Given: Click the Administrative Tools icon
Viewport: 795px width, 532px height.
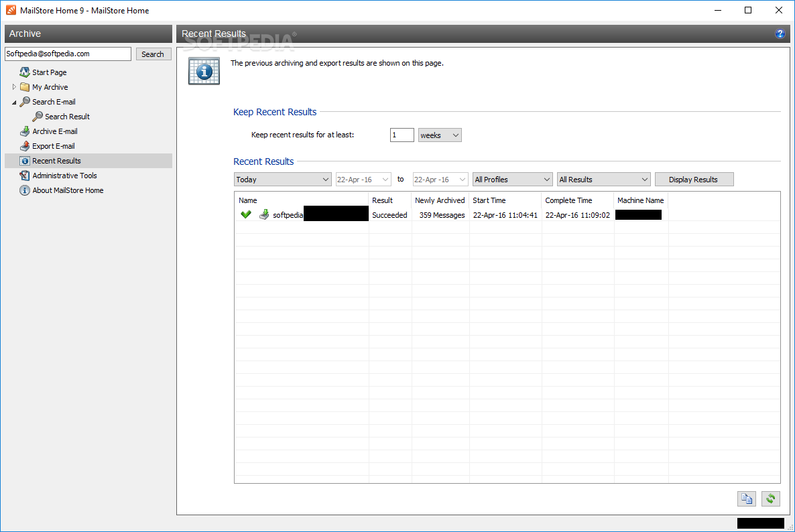Looking at the screenshot, I should [24, 176].
